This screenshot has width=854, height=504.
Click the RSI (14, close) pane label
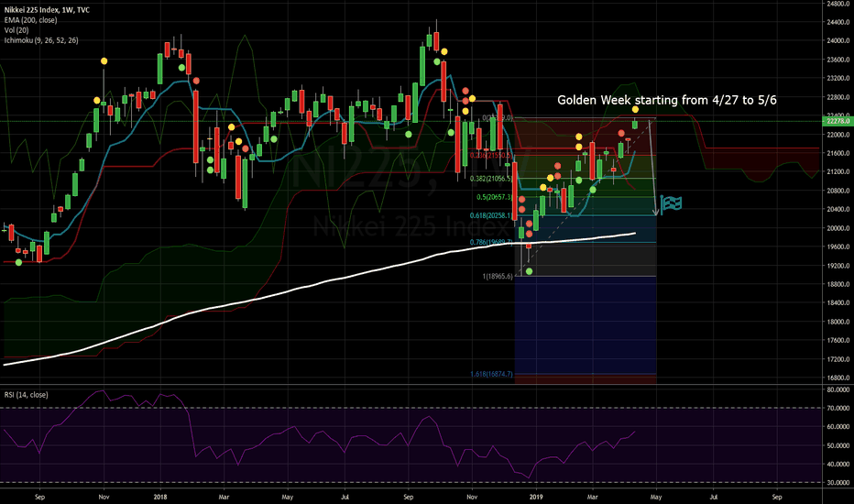[x=27, y=394]
